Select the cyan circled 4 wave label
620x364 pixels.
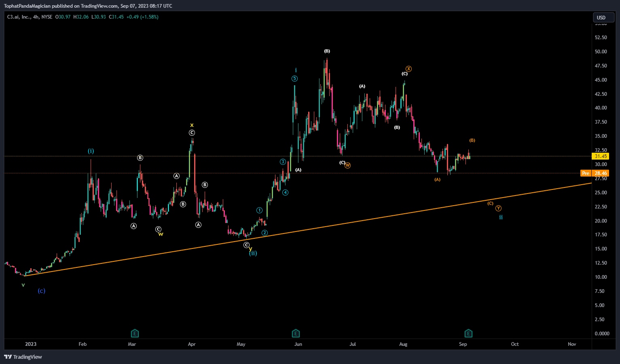click(x=286, y=193)
